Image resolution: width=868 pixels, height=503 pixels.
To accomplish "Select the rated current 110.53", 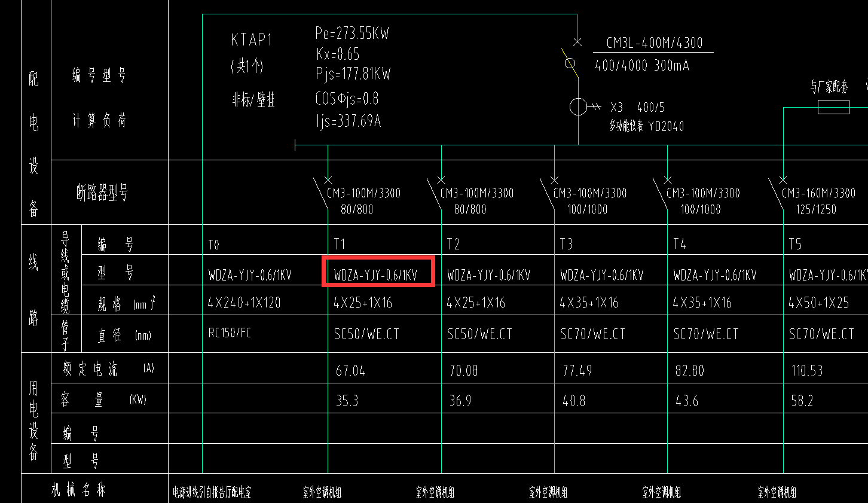I will coord(807,371).
